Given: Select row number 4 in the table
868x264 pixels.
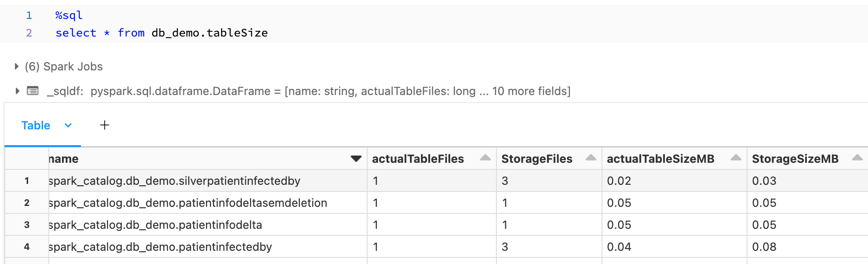Looking at the screenshot, I should click(x=27, y=247).
